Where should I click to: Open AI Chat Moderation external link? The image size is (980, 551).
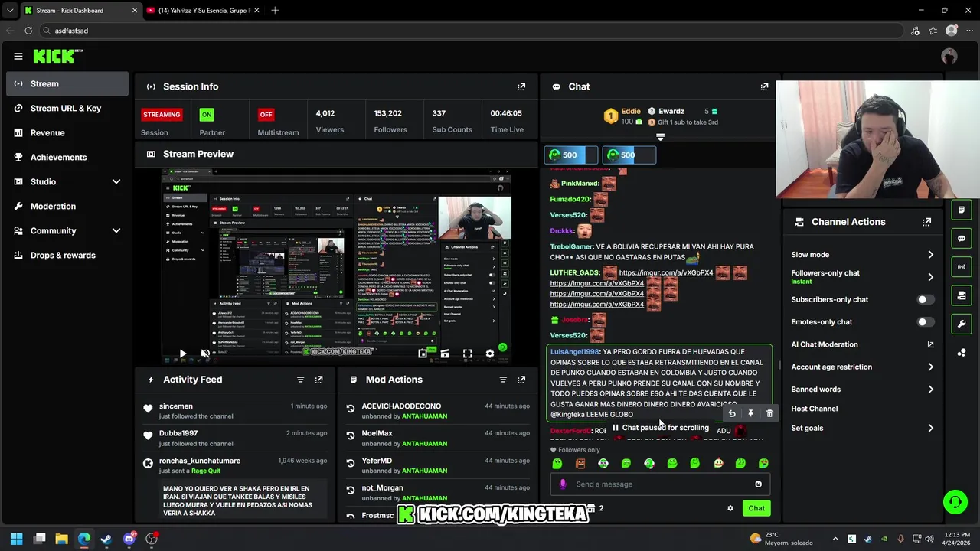931,344
